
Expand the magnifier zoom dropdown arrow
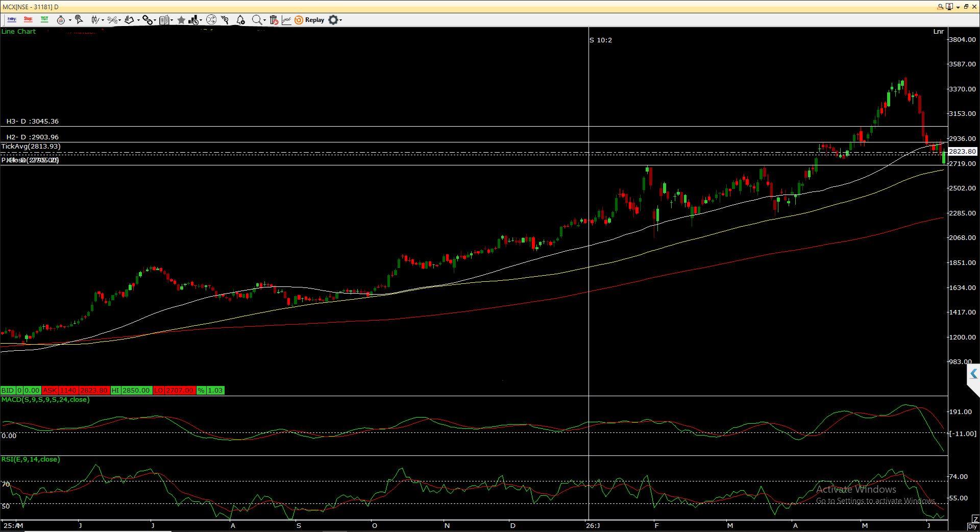[x=264, y=20]
